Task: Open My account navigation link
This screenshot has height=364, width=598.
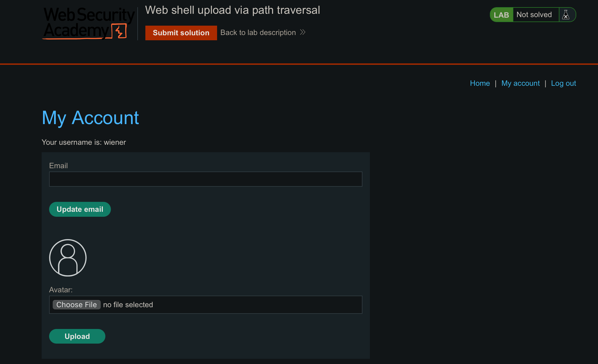Action: point(520,83)
